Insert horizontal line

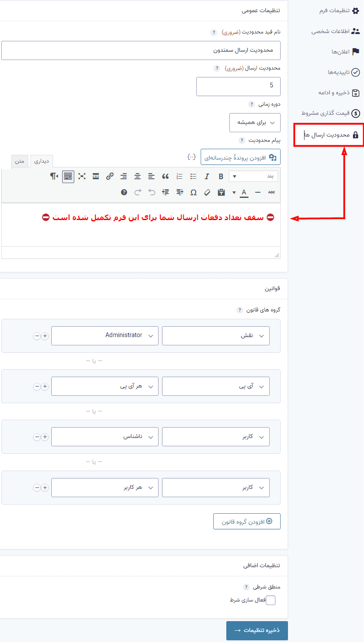[x=258, y=192]
